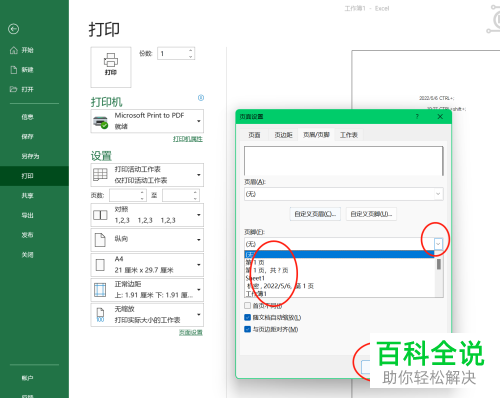The width and height of the screenshot is (500, 398).
Task: Open the printer selection dropdown
Action: pos(199,121)
